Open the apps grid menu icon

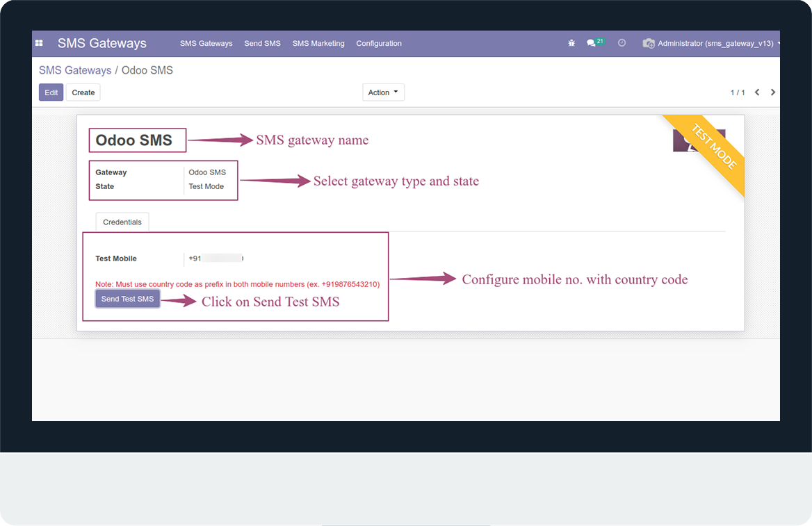(x=39, y=44)
